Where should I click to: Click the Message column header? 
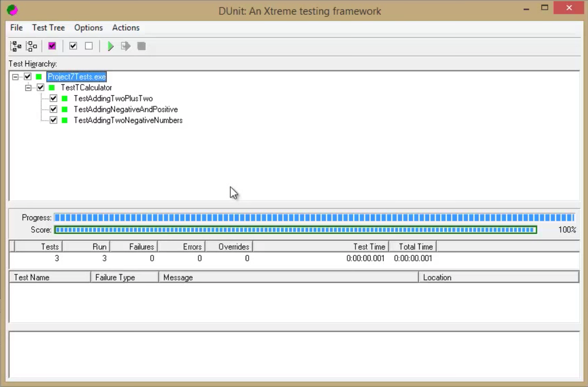coord(289,277)
